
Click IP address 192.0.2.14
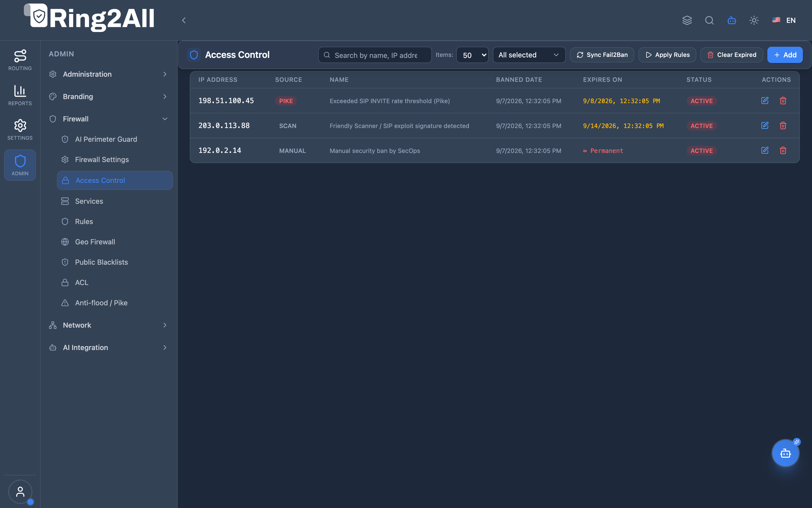pos(219,150)
